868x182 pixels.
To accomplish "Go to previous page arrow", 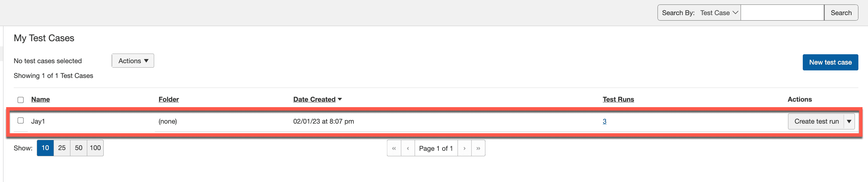I will point(408,148).
